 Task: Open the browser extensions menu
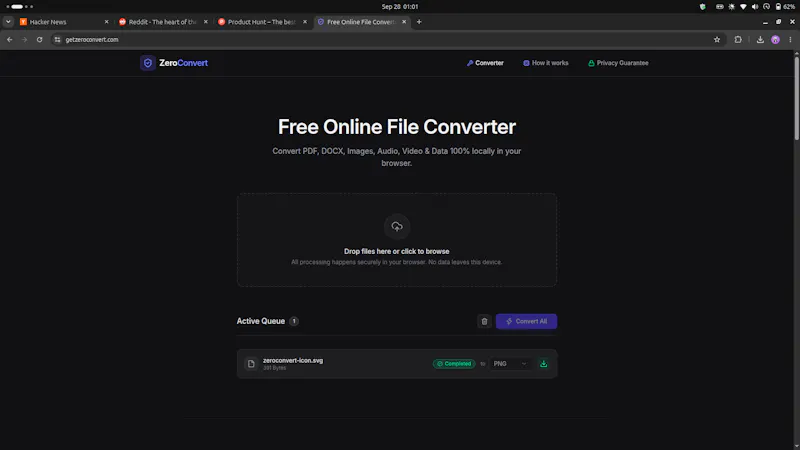point(738,39)
